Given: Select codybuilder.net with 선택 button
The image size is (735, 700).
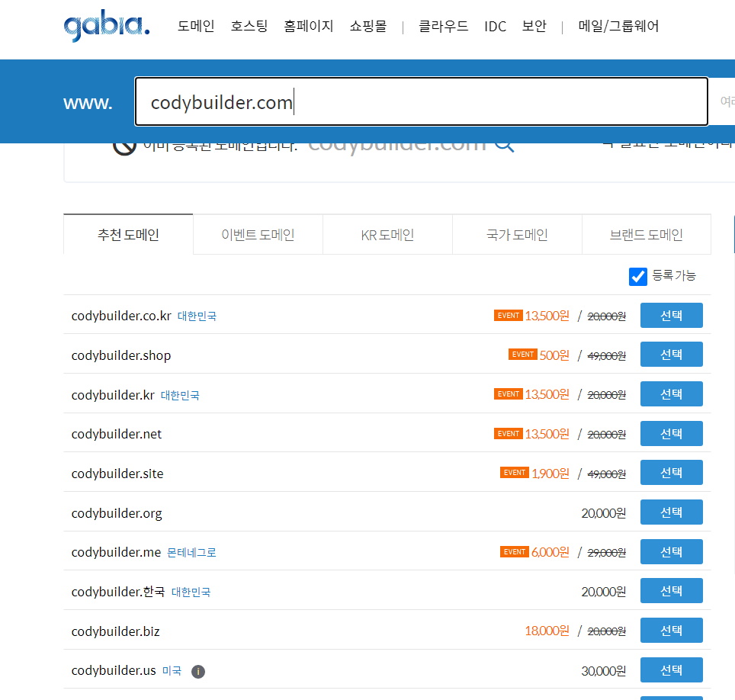Looking at the screenshot, I should tap(671, 434).
